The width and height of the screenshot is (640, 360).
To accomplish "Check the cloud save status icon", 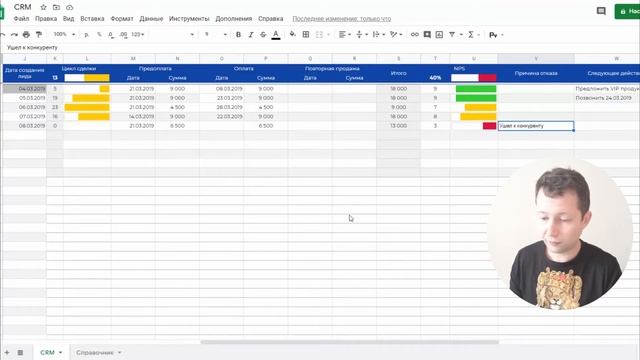I will (70, 7).
